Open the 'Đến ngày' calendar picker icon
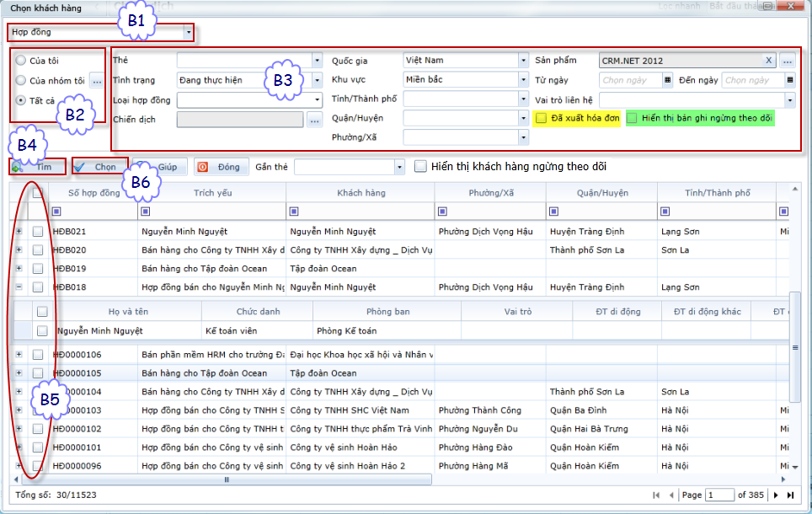 pos(789,80)
